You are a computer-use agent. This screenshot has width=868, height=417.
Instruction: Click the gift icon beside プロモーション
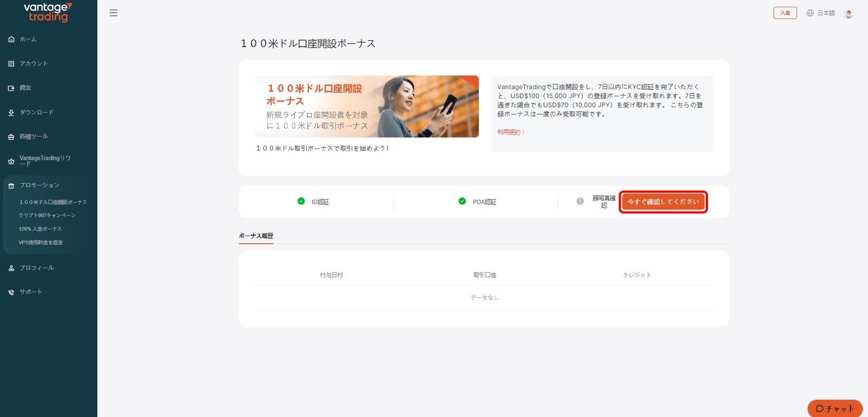(11, 185)
